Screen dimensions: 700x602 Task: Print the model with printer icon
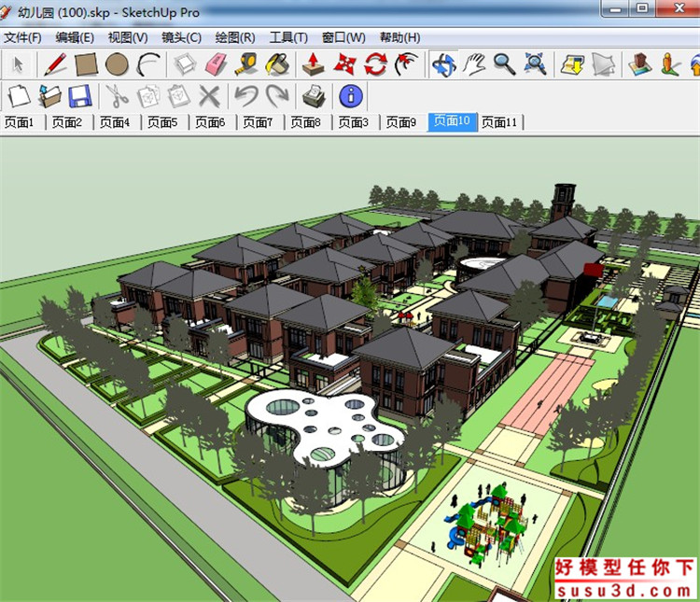314,96
